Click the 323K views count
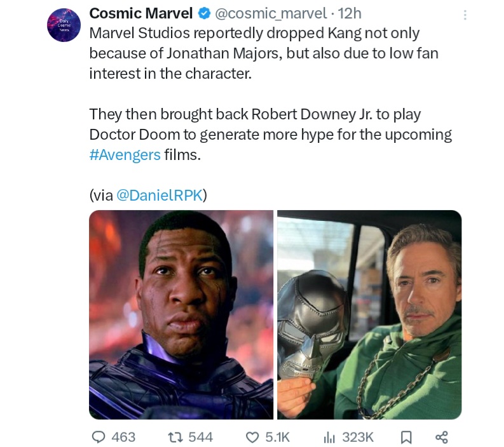This screenshot has width=504, height=447. [358, 437]
